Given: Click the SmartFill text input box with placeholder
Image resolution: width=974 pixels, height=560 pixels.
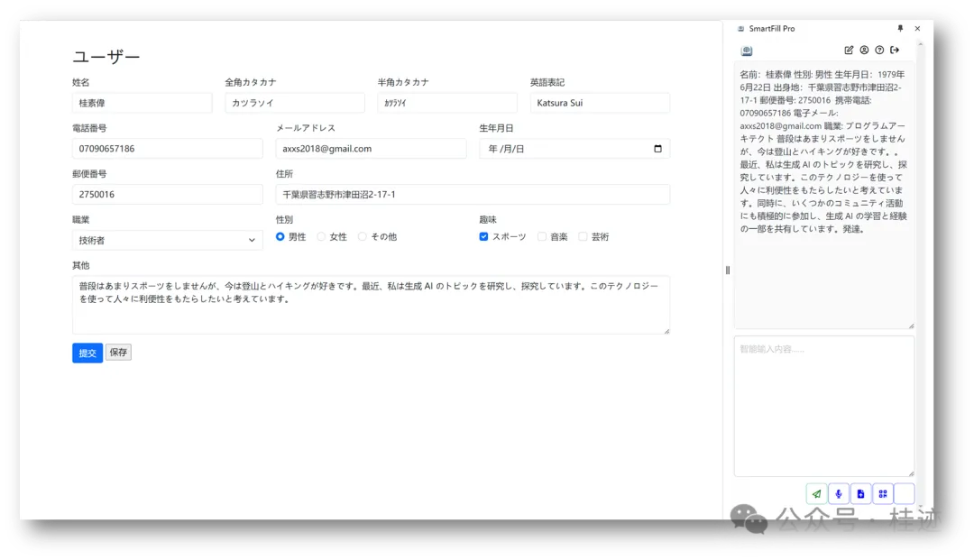Looking at the screenshot, I should tap(823, 407).
